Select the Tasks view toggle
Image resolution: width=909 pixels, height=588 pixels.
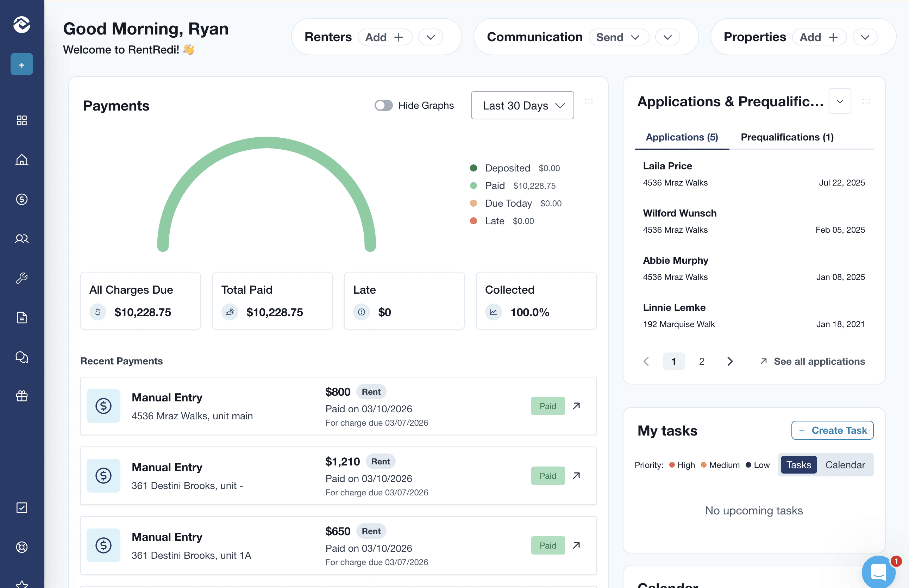pos(798,465)
